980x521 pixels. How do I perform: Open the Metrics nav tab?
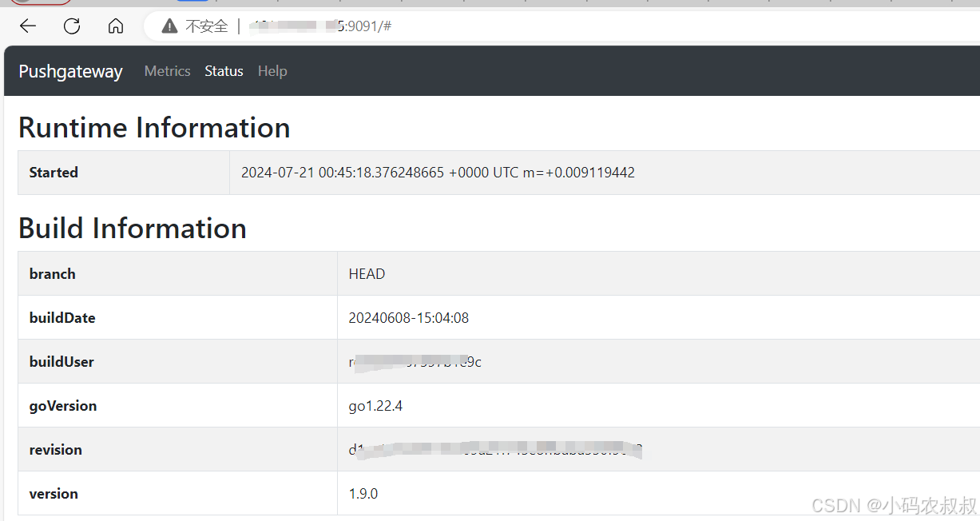[167, 71]
